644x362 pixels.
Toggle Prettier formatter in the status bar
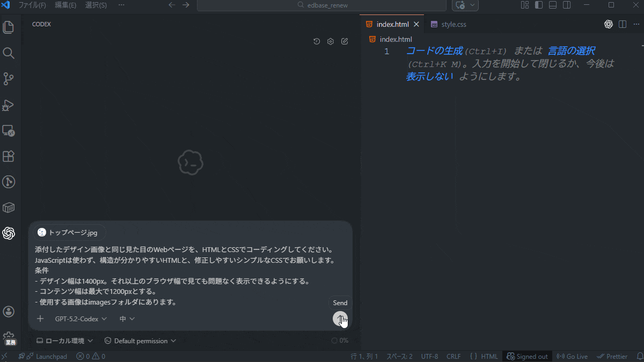(612, 356)
